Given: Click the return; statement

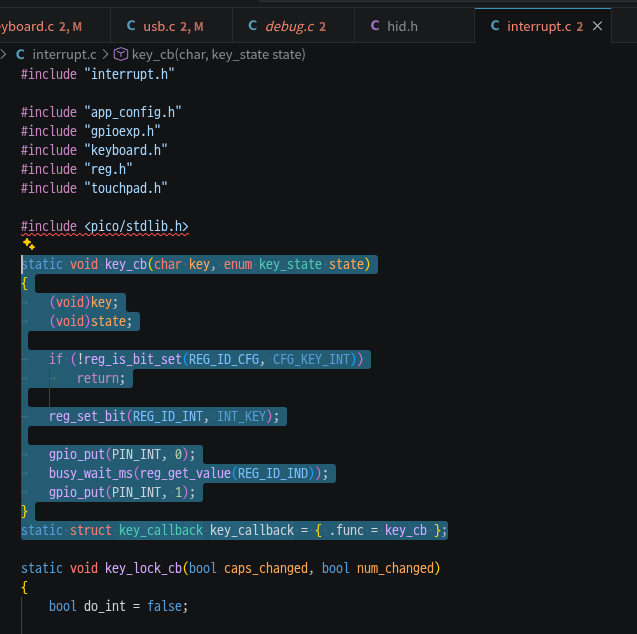Looking at the screenshot, I should pyautogui.click(x=101, y=379).
